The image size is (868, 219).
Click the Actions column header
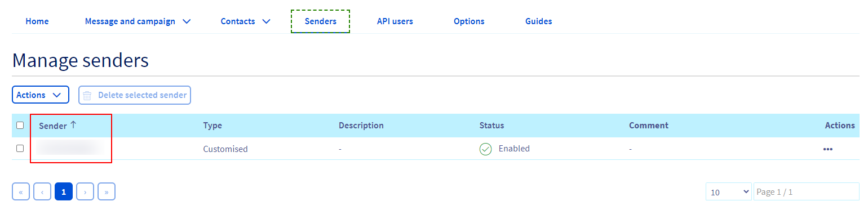click(840, 126)
